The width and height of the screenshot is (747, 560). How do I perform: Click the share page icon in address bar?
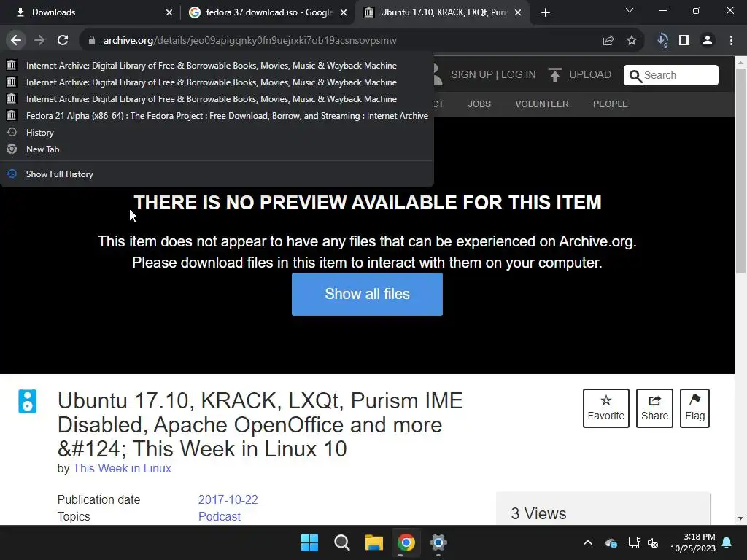(608, 41)
